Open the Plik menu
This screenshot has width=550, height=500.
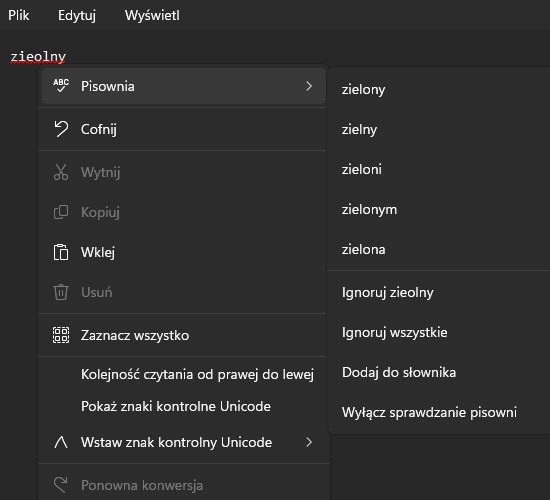coord(19,15)
